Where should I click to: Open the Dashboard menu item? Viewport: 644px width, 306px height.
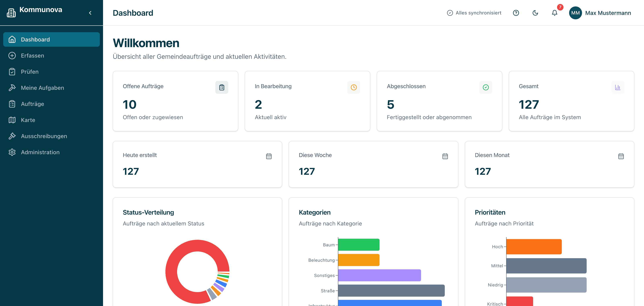pos(52,39)
